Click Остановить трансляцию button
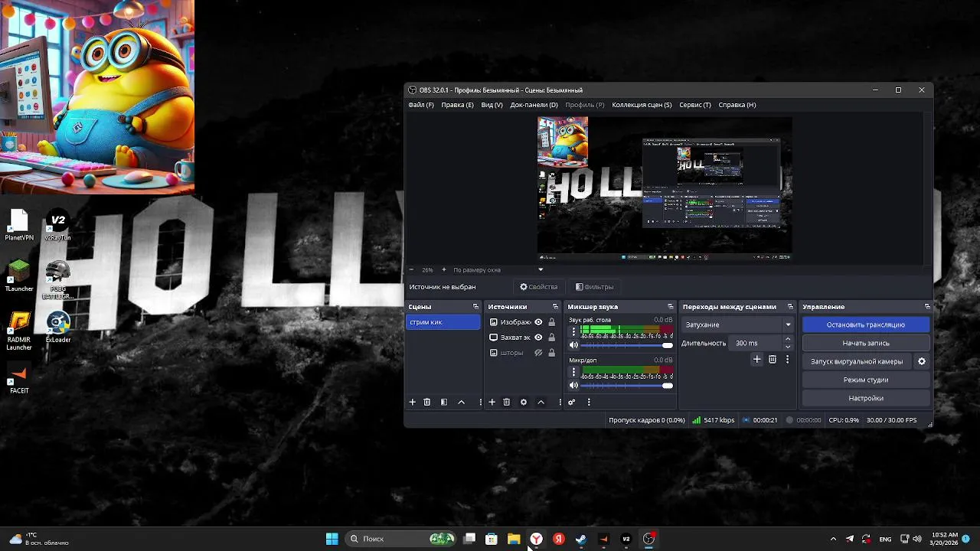The width and height of the screenshot is (980, 551). [866, 324]
